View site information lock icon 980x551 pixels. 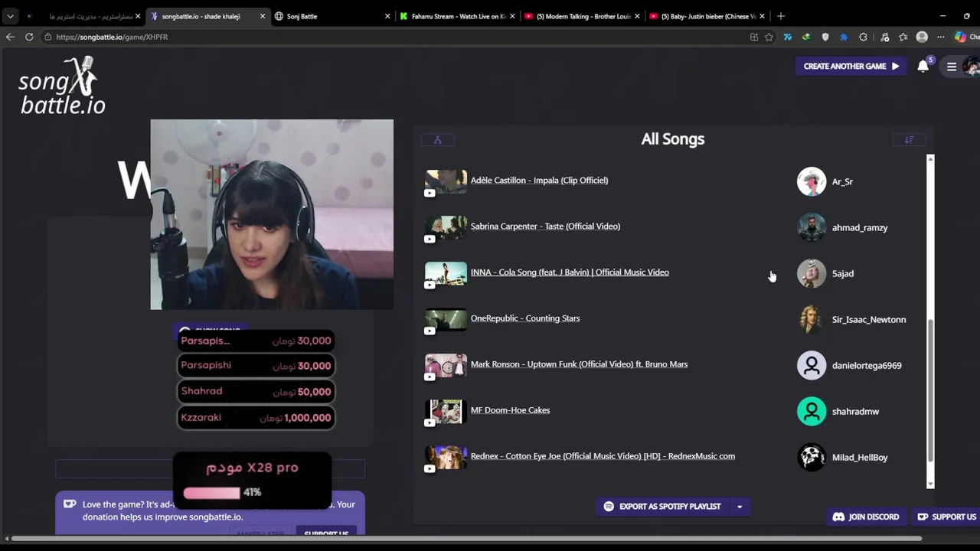pyautogui.click(x=47, y=37)
